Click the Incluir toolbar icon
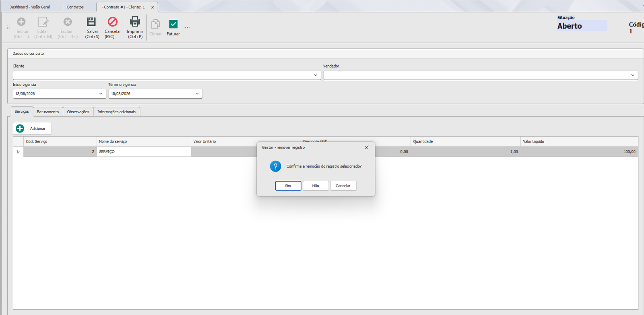Viewport: 644px width, 315px height. point(21,22)
